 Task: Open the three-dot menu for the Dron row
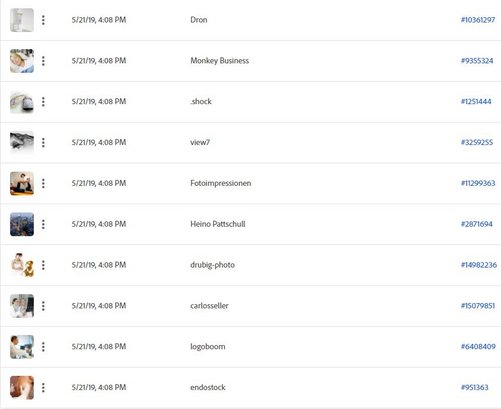[43, 20]
